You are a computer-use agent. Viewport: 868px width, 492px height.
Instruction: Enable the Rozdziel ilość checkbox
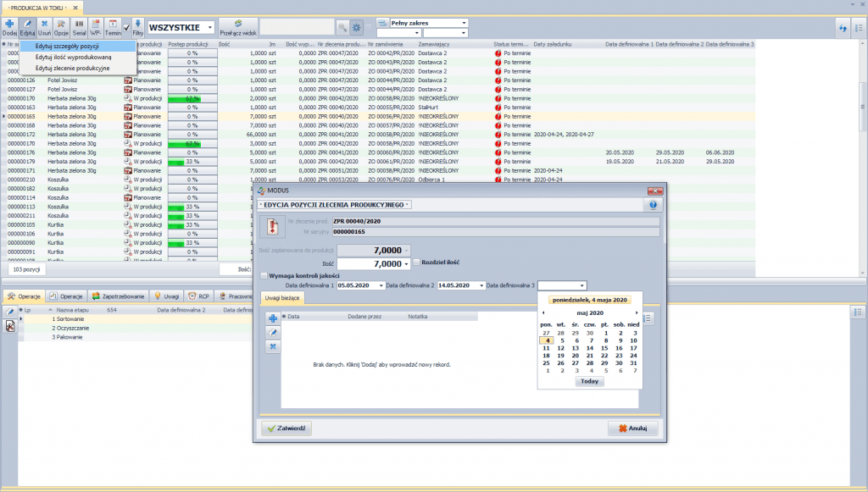417,262
